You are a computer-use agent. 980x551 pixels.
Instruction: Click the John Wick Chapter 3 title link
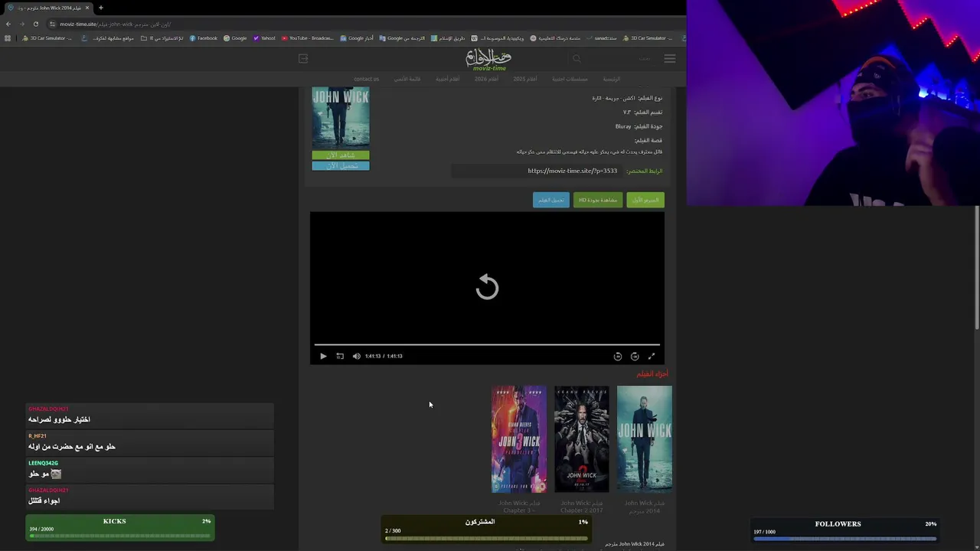pos(519,507)
